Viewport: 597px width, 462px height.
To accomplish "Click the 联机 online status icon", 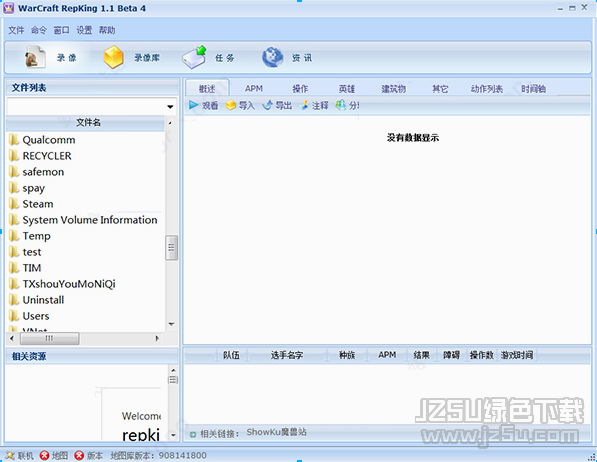I will pos(10,455).
